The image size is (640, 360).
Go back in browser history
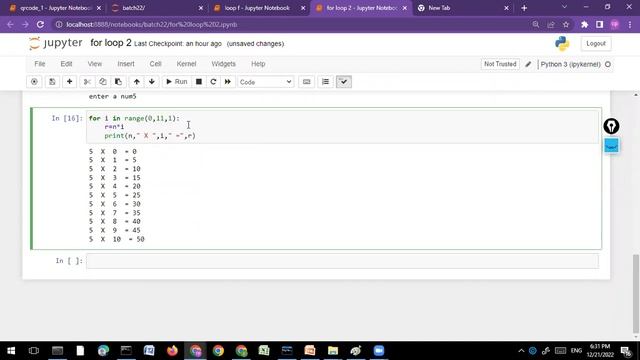[x=10, y=24]
